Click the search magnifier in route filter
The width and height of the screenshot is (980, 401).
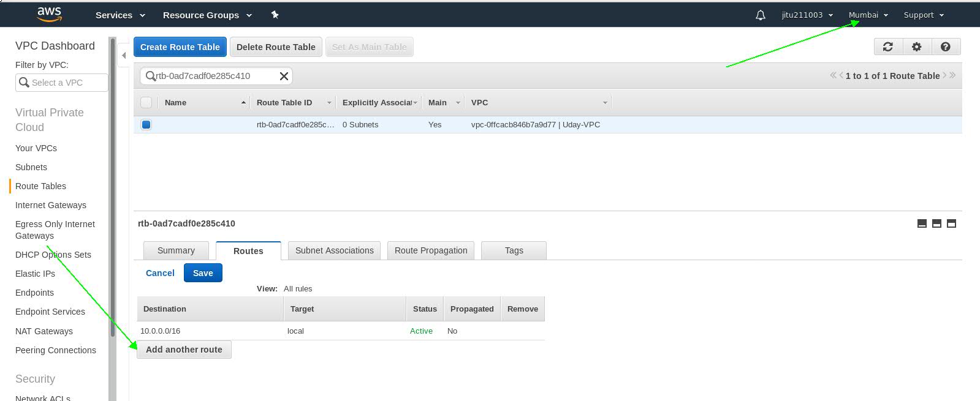(150, 76)
